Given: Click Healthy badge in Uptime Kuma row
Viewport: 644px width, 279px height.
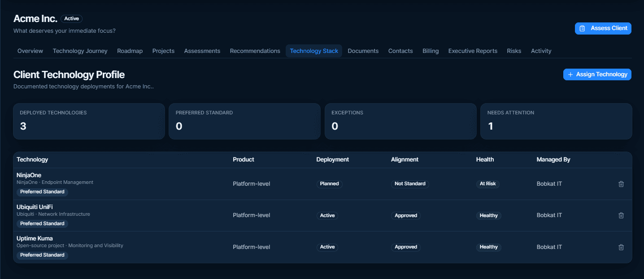Looking at the screenshot, I should [x=489, y=247].
